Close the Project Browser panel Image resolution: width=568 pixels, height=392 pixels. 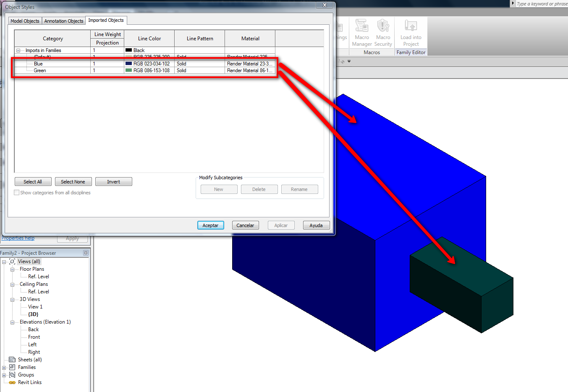pos(86,253)
